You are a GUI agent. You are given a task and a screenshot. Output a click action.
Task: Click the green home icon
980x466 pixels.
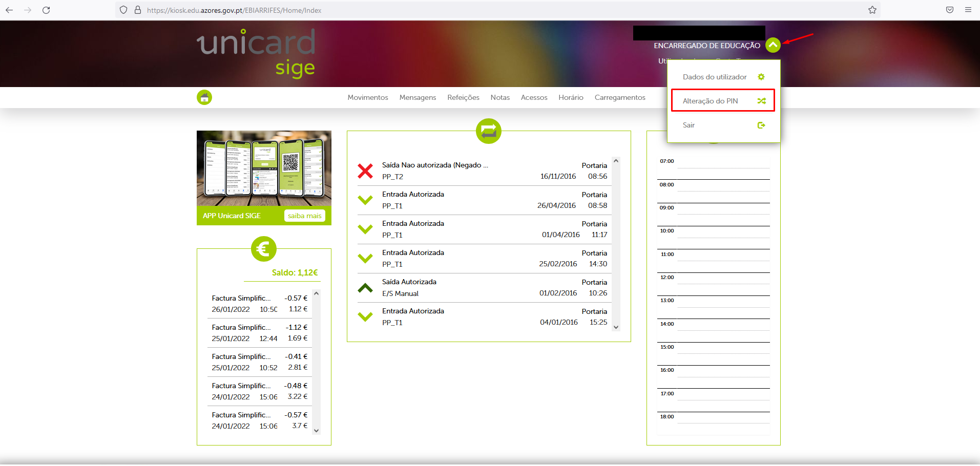pos(204,97)
